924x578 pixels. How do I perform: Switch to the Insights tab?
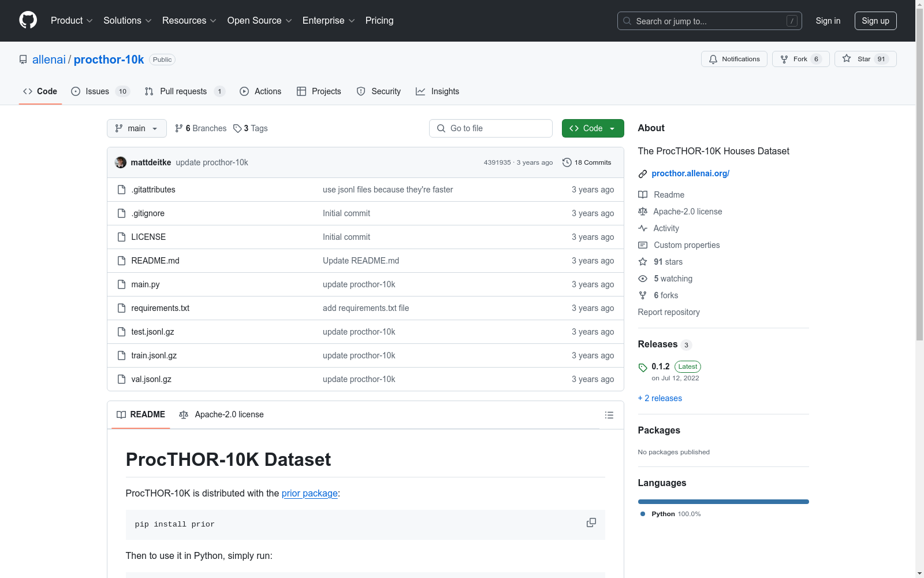438,91
